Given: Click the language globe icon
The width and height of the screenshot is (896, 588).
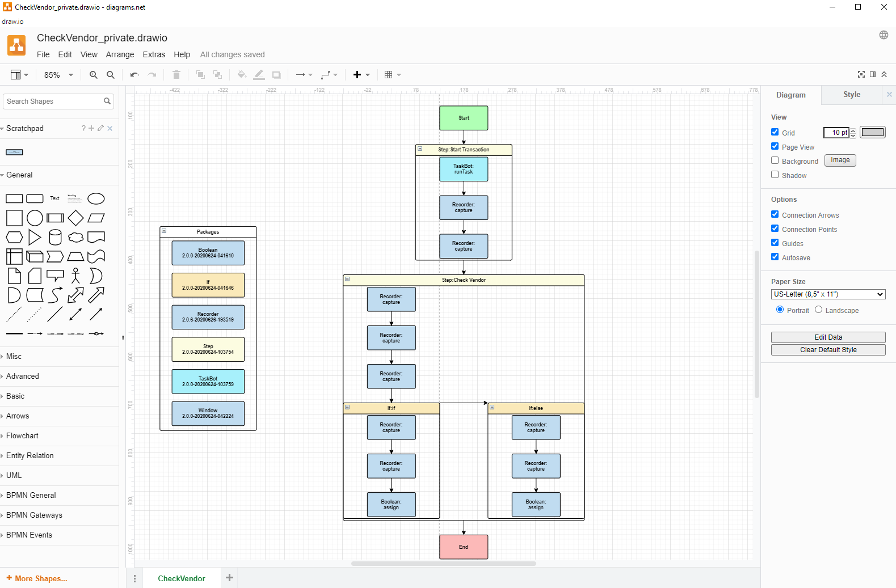Looking at the screenshot, I should click(884, 35).
